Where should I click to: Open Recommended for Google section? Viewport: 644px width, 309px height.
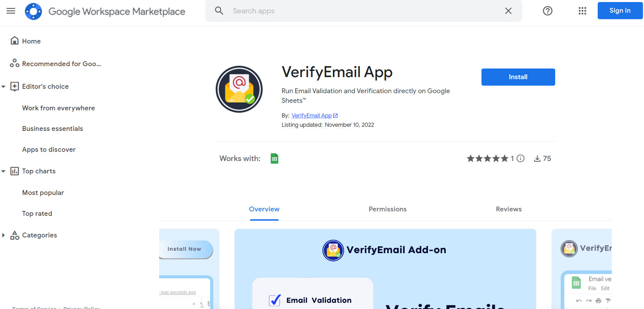point(62,64)
